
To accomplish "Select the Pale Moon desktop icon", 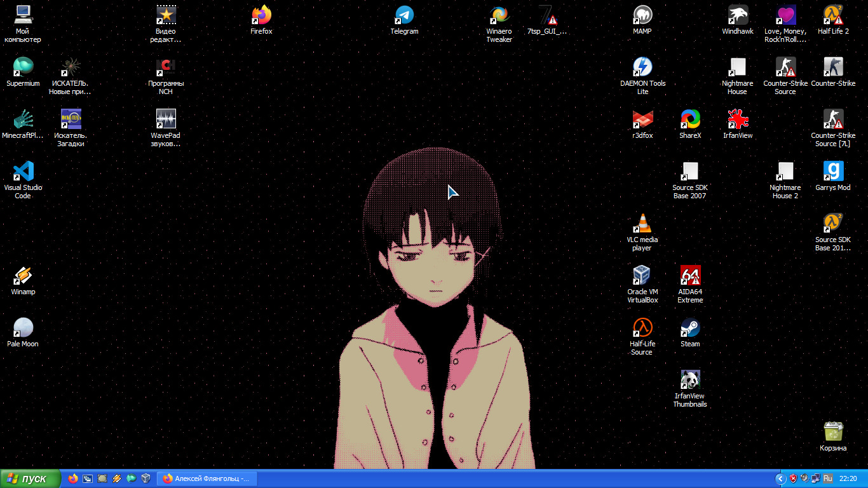I will point(23,332).
